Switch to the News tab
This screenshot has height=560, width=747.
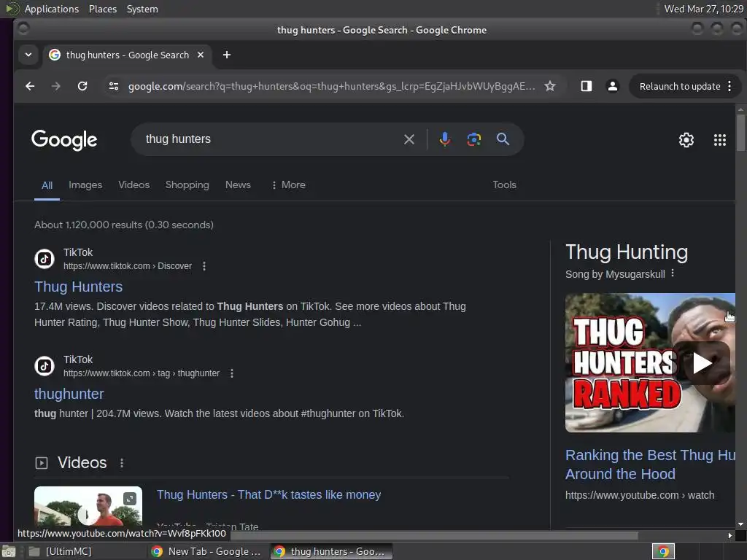pyautogui.click(x=238, y=184)
